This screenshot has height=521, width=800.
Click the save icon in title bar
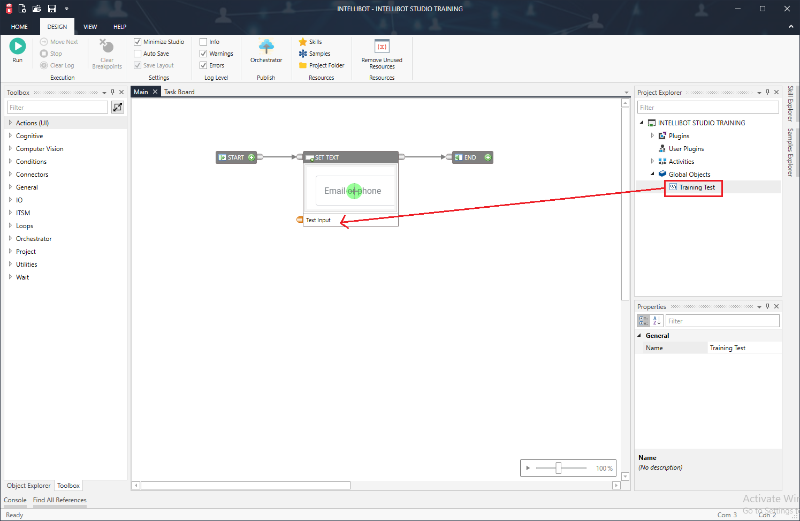pos(51,8)
